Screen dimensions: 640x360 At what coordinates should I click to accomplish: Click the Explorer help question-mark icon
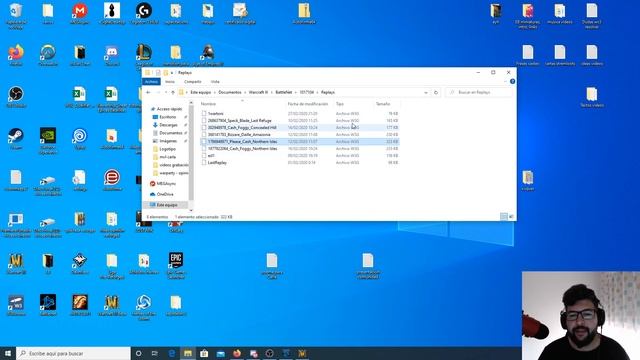pos(512,82)
